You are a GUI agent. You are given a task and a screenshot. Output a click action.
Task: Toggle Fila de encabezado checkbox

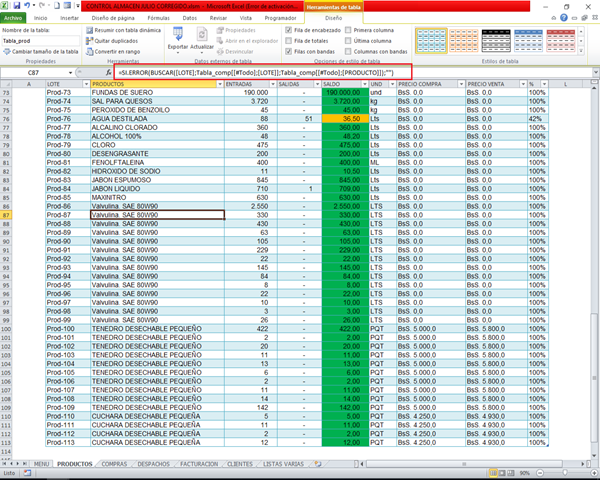289,31
